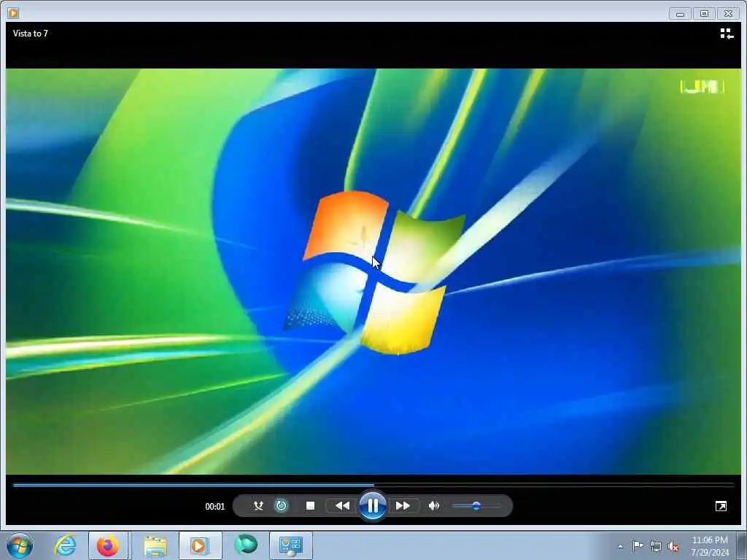747x560 pixels.
Task: Toggle shuffle mode
Action: click(x=258, y=506)
